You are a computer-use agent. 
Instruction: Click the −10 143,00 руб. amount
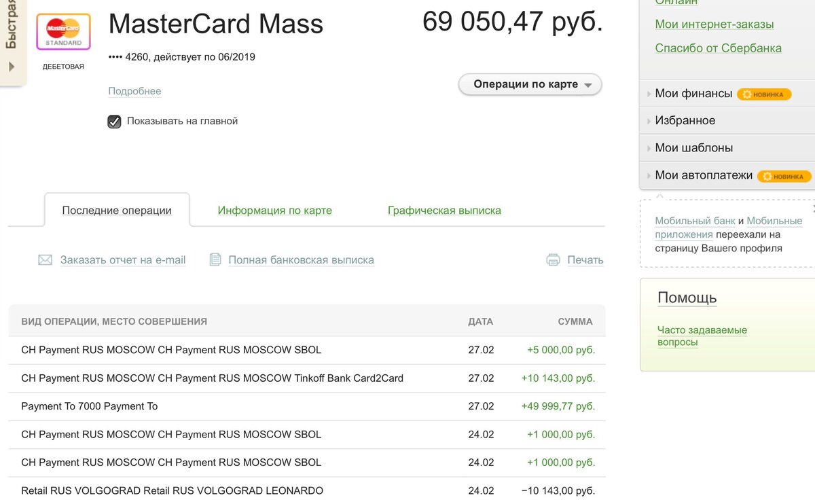click(558, 490)
